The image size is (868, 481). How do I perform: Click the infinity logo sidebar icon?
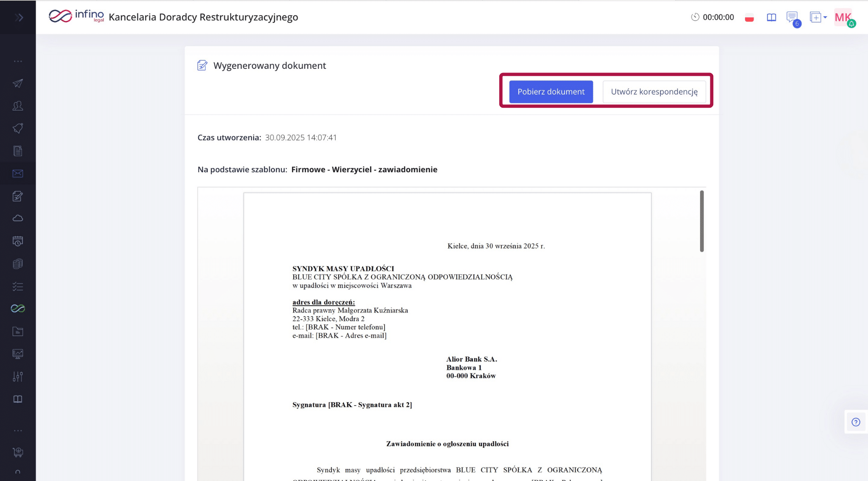pyautogui.click(x=18, y=308)
